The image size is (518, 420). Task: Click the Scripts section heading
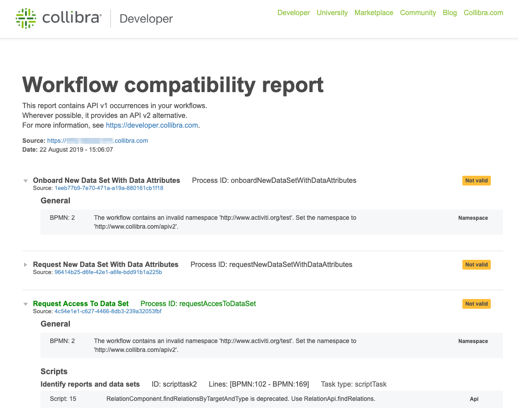[54, 372]
